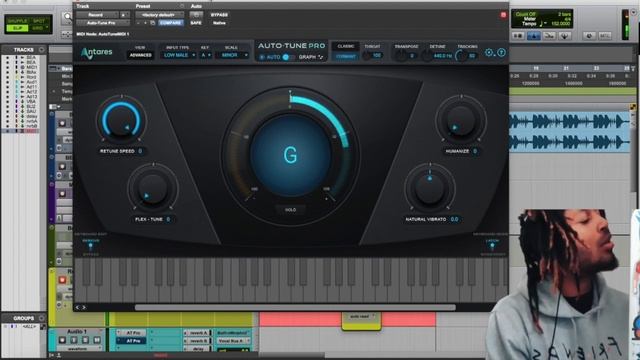
Task: Enable the Auto mode radio indicator
Action: pos(262,57)
